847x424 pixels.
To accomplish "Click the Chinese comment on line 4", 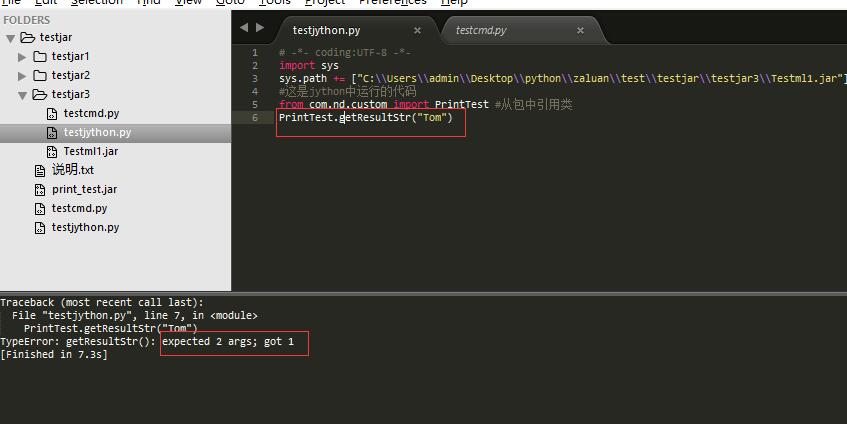I will coord(347,91).
